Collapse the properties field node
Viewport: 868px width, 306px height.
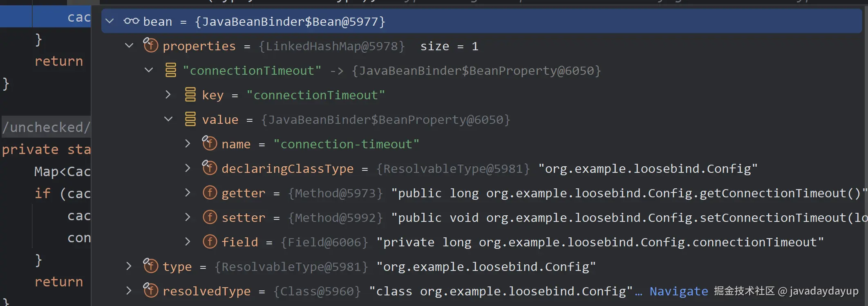point(129,45)
